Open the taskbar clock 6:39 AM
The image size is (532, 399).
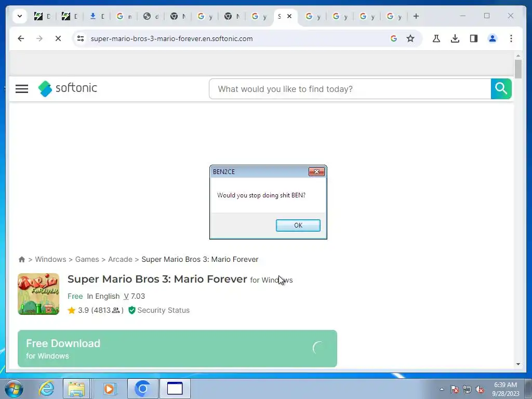point(506,389)
